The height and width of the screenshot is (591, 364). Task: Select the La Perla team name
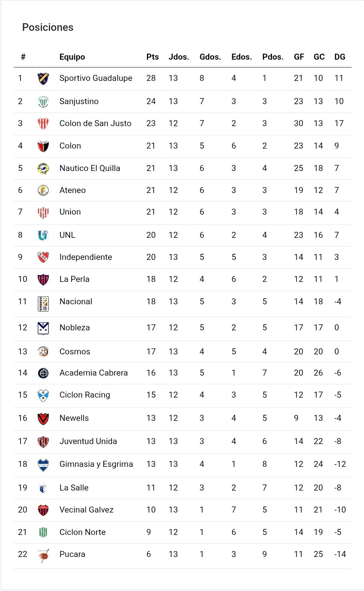pyautogui.click(x=74, y=279)
